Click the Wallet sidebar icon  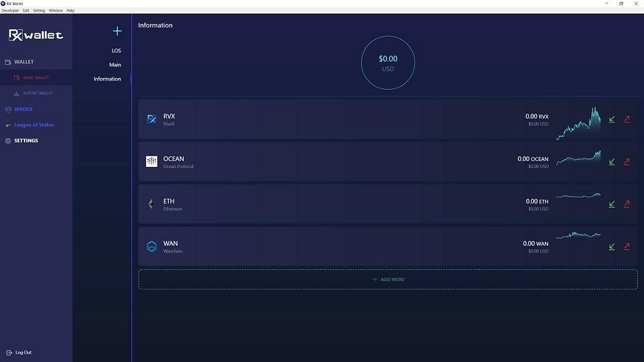pyautogui.click(x=8, y=62)
